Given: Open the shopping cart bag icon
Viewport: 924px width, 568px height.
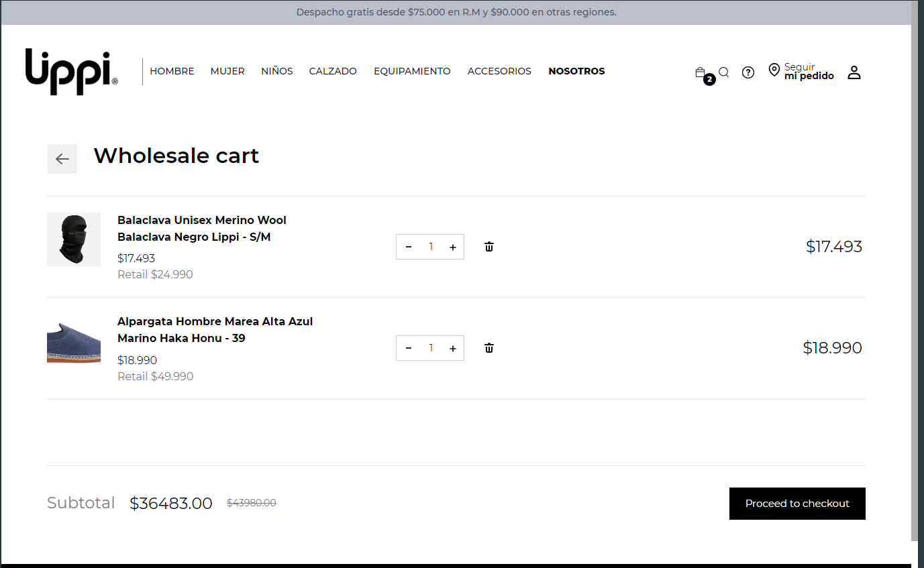Looking at the screenshot, I should click(701, 72).
